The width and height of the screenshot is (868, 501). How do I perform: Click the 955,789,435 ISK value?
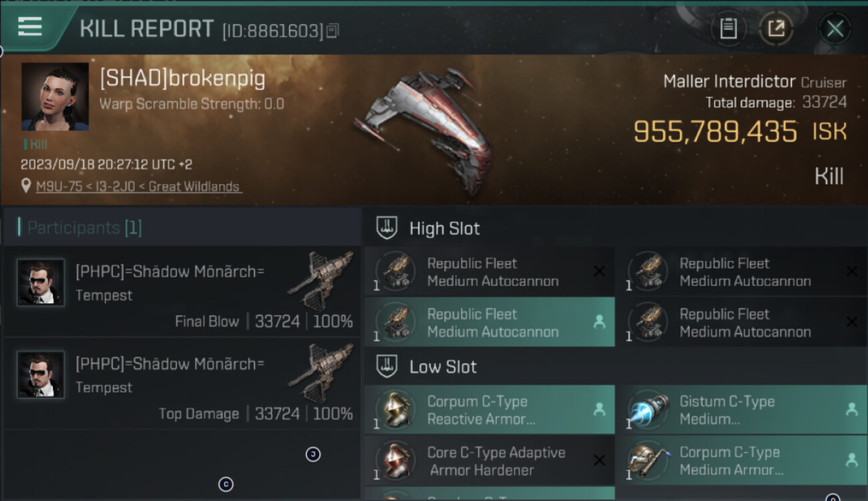714,132
